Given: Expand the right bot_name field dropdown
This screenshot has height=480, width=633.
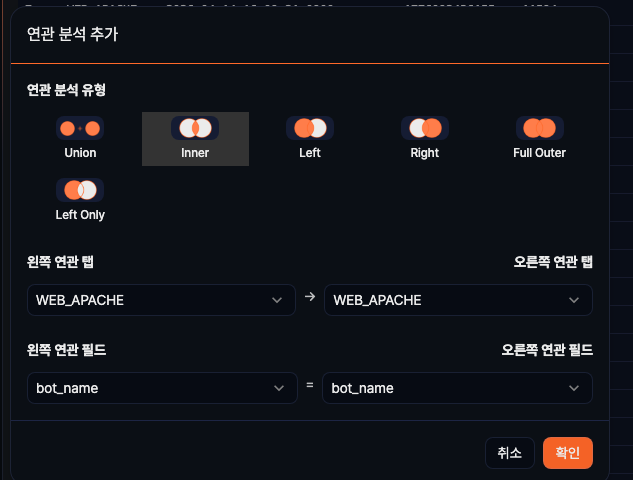Looking at the screenshot, I should (457, 388).
